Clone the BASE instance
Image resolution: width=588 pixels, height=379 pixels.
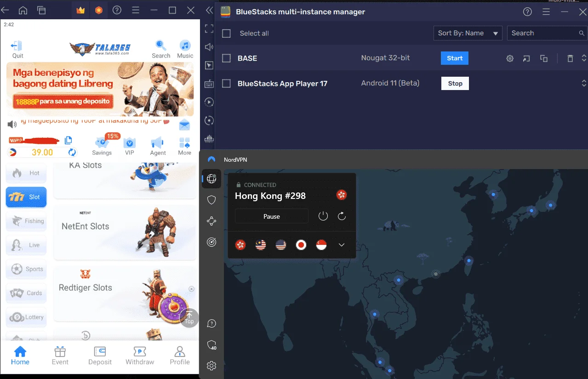[544, 58]
